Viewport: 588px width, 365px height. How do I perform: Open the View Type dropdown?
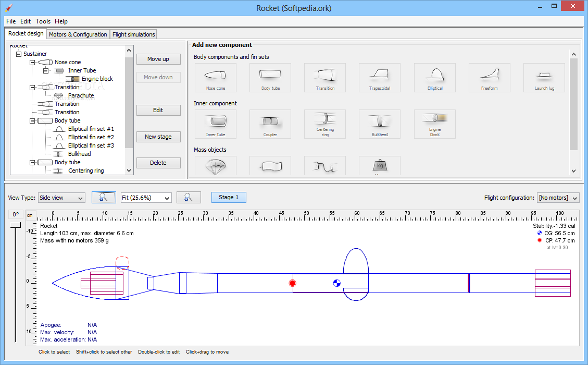(x=62, y=198)
